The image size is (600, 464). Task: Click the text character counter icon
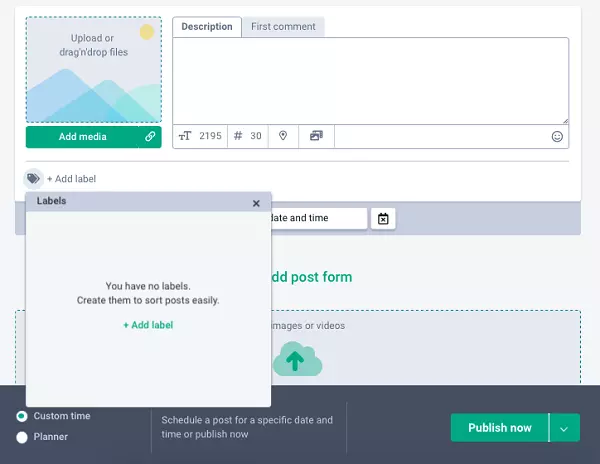click(x=184, y=136)
